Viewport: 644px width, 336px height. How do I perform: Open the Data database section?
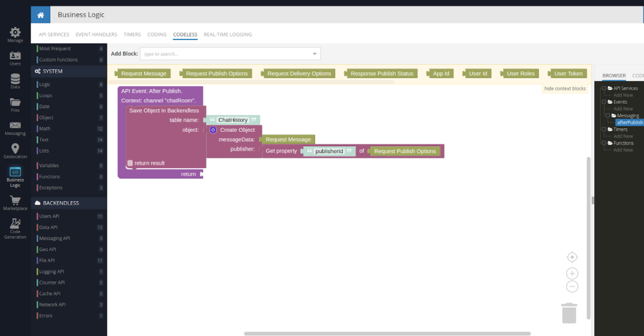15,81
